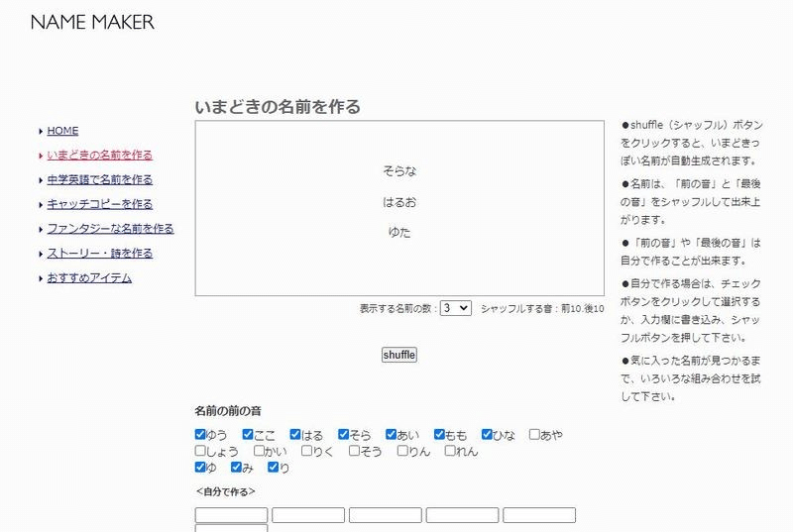Check the りく checkbox
Image resolution: width=793 pixels, height=532 pixels.
[306, 450]
